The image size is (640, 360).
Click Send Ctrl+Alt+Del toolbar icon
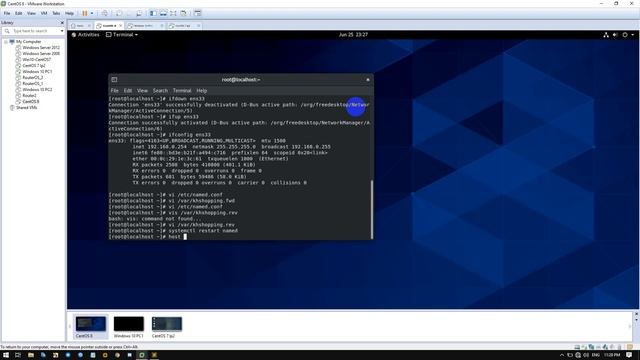click(105, 13)
